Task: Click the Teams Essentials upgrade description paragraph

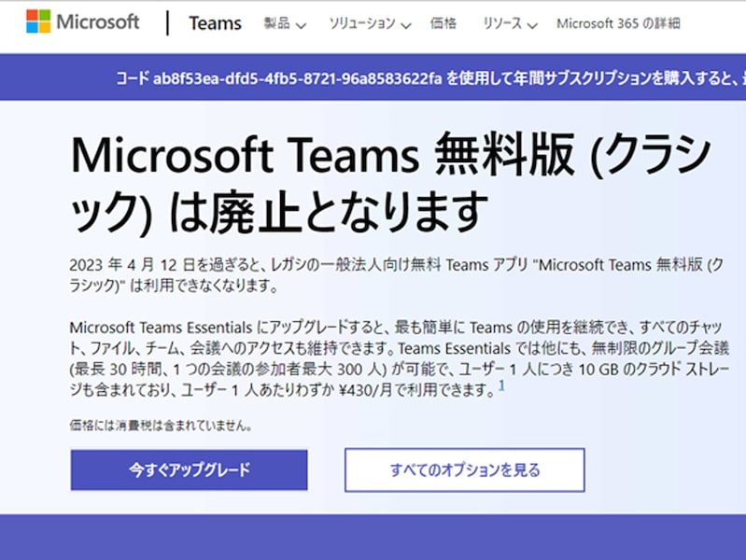Action: click(x=399, y=358)
